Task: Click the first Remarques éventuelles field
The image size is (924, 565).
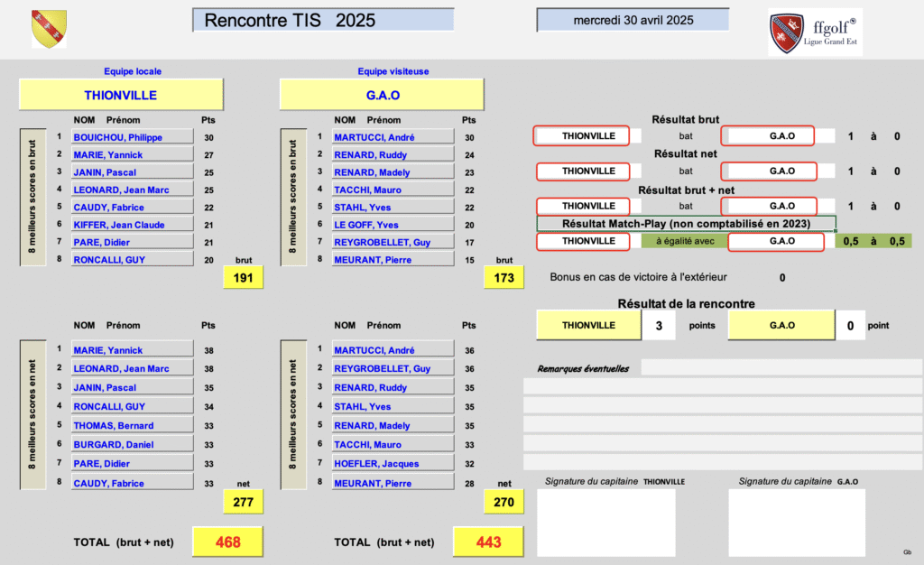Action: [781, 367]
